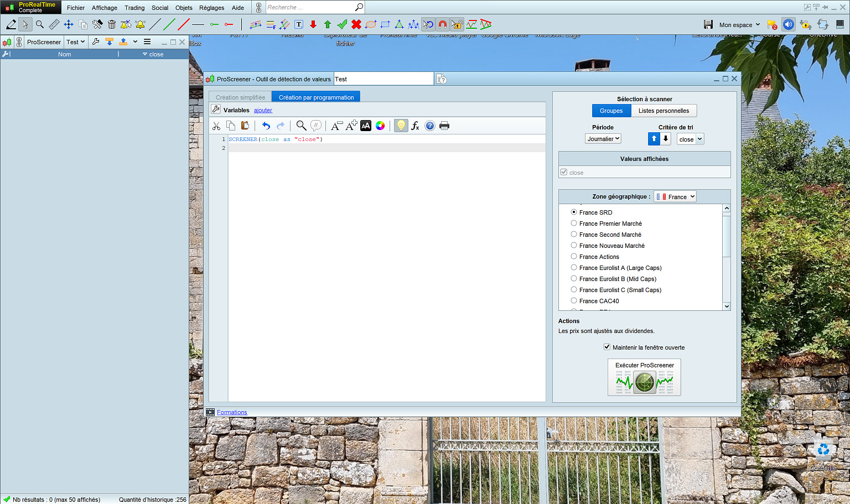Open the Test screener dropdown in side panel
Screen dimensions: 850x504
(x=75, y=41)
